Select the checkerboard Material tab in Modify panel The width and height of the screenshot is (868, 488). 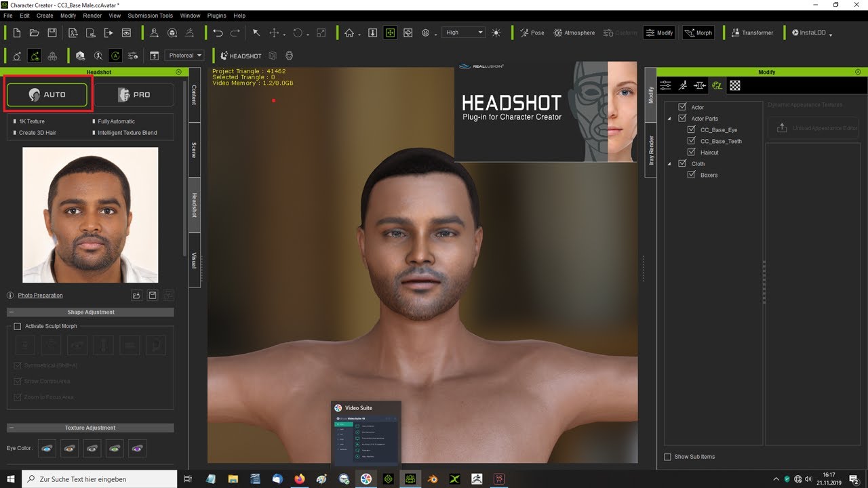[x=735, y=85]
